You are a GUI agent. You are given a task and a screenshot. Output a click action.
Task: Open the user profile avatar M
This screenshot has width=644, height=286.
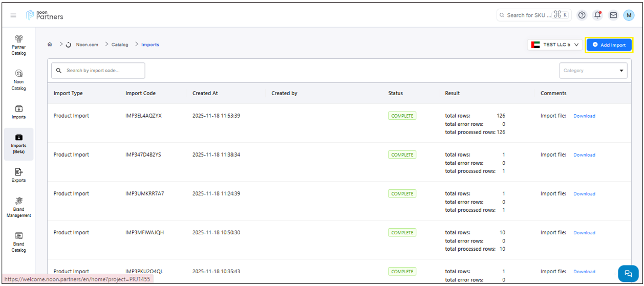(x=629, y=15)
